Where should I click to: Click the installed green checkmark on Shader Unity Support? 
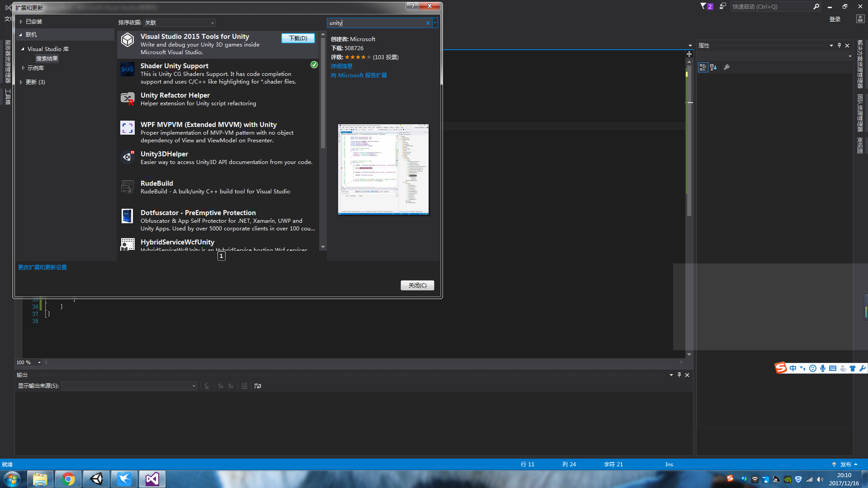click(314, 65)
